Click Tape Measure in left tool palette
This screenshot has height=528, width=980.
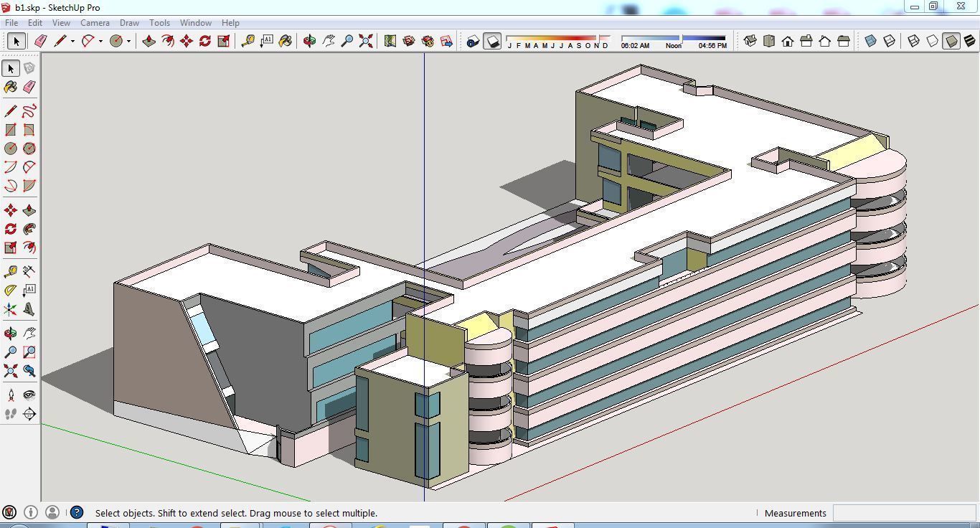tap(11, 271)
